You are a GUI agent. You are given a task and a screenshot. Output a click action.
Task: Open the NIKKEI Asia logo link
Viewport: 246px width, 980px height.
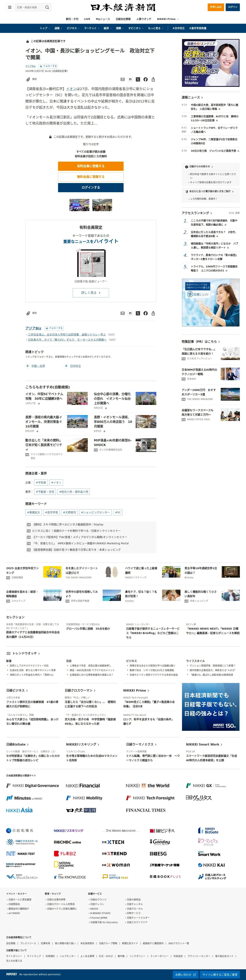pyautogui.click(x=19, y=810)
